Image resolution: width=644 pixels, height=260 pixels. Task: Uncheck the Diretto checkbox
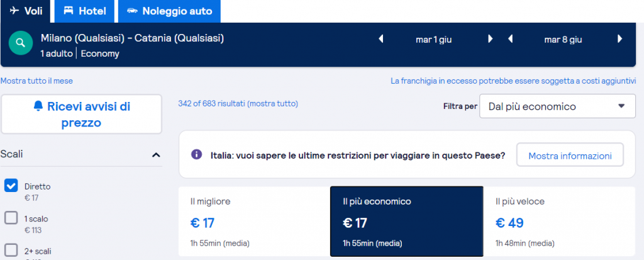[11, 185]
